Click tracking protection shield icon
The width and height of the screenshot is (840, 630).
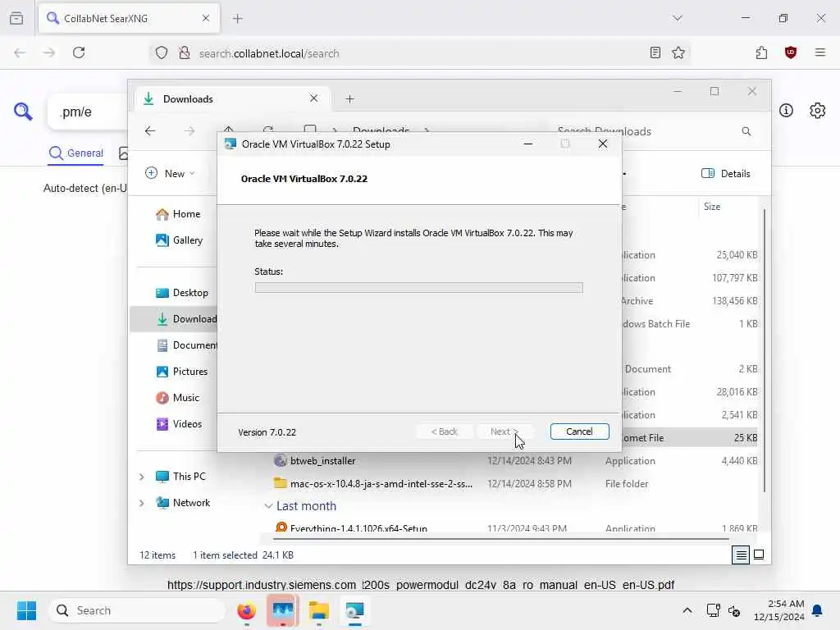pyautogui.click(x=162, y=52)
